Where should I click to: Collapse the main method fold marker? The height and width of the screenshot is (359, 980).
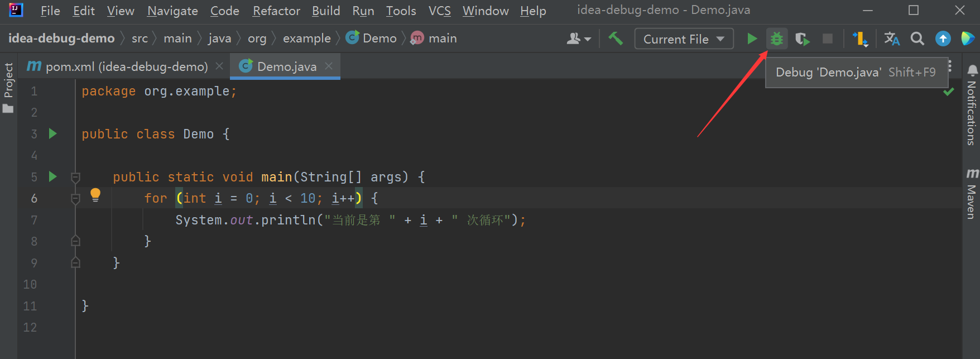pos(75,178)
